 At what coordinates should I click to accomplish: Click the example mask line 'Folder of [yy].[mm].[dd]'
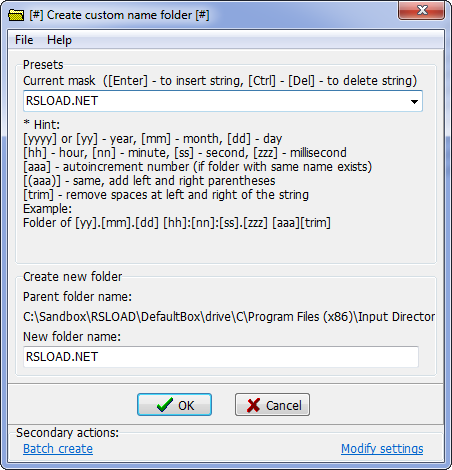tap(177, 223)
